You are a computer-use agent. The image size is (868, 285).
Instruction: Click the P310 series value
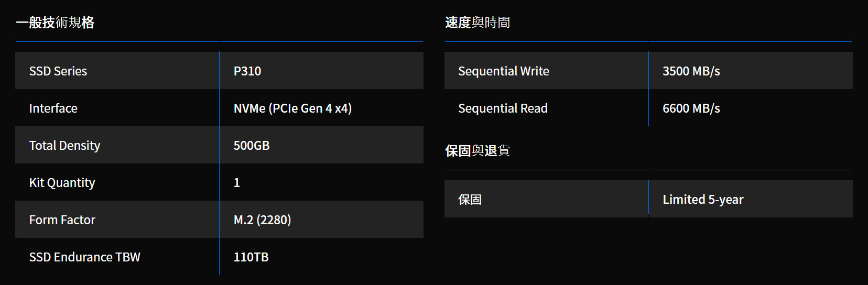coord(247,71)
